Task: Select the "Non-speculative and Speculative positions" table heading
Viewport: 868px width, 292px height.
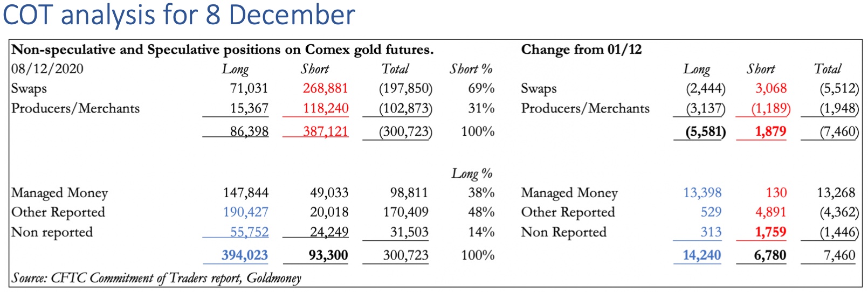Action: pos(222,50)
